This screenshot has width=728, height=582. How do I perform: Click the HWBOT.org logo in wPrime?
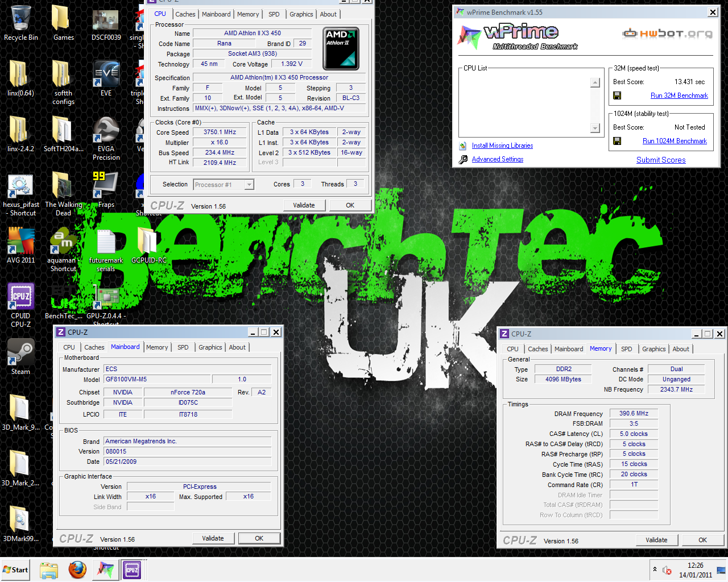tap(667, 34)
